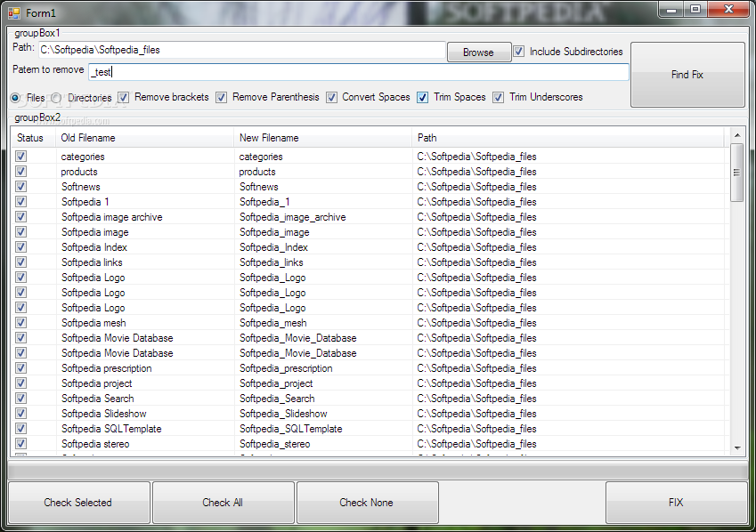The width and height of the screenshot is (756, 532).
Task: Click the vertical scrollbar thumb
Action: pyautogui.click(x=737, y=173)
